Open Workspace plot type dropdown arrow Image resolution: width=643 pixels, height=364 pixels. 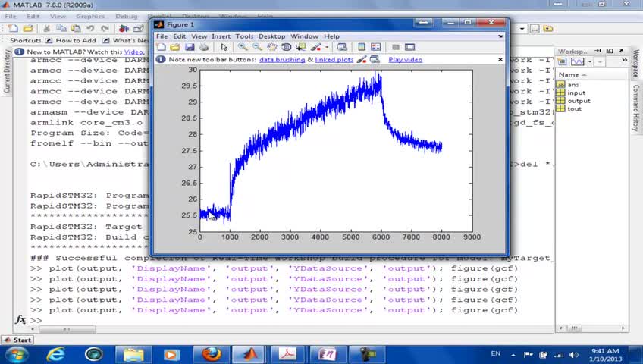(x=590, y=62)
